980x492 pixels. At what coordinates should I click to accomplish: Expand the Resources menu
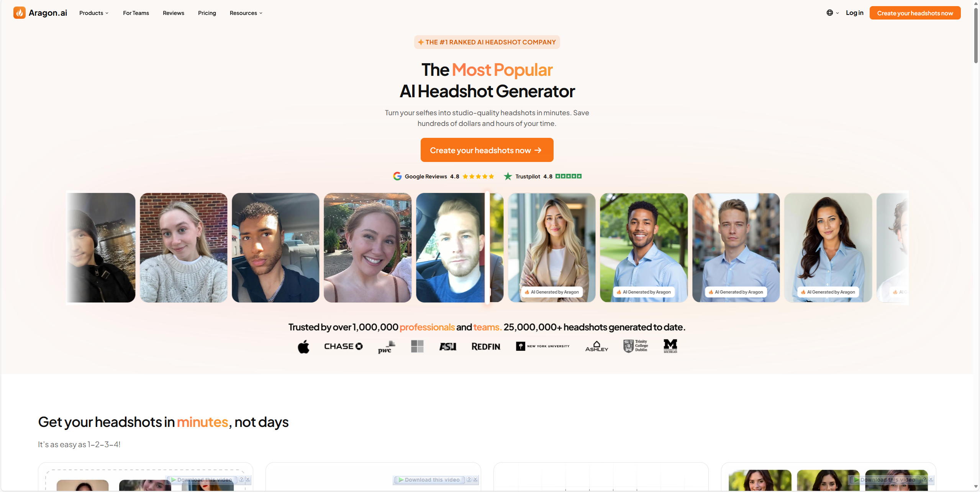point(246,13)
